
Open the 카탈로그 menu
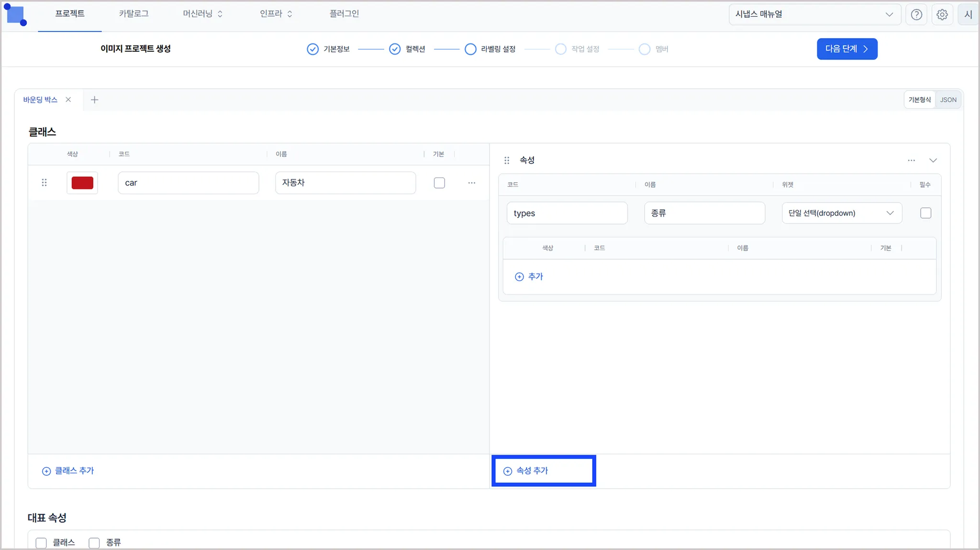tap(134, 14)
